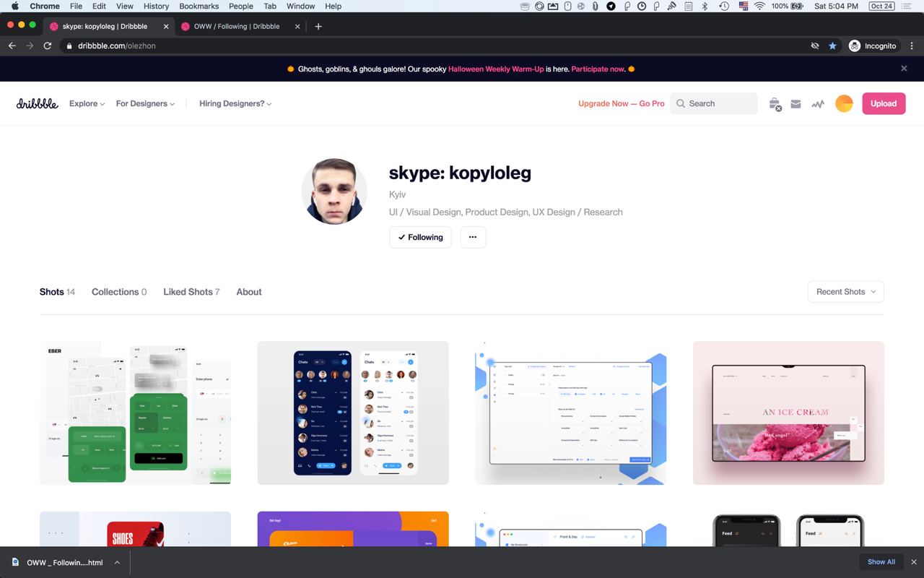Select the Collections 0 tab

[119, 292]
